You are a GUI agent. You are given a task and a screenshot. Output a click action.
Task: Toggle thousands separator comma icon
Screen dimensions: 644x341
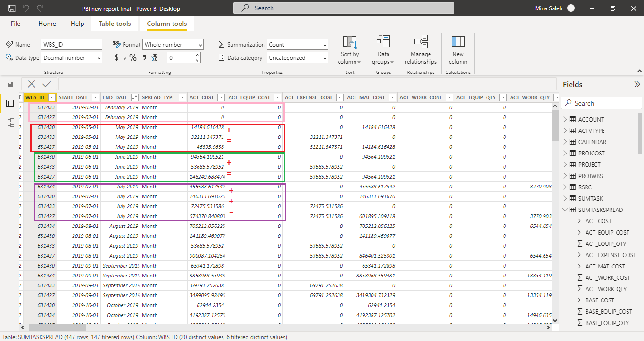tap(144, 57)
